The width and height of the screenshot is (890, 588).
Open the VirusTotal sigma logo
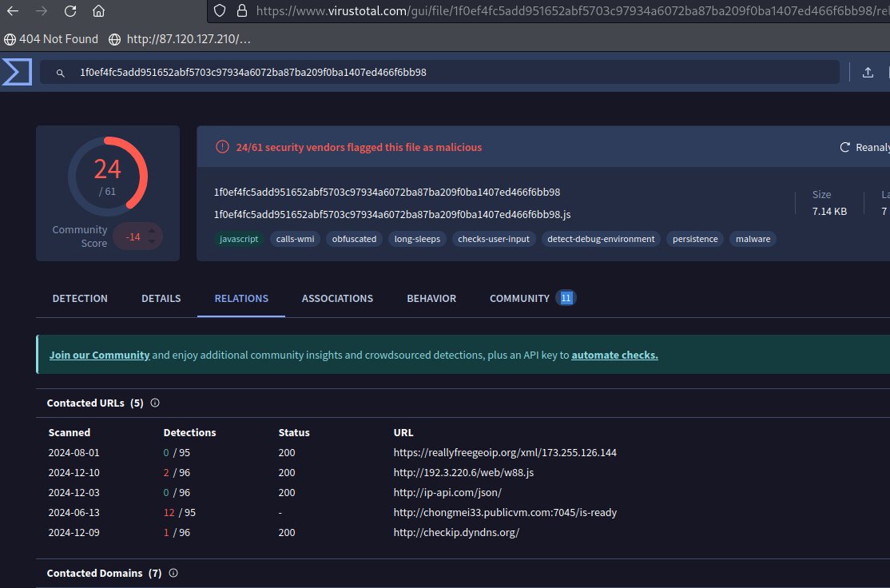(x=17, y=72)
